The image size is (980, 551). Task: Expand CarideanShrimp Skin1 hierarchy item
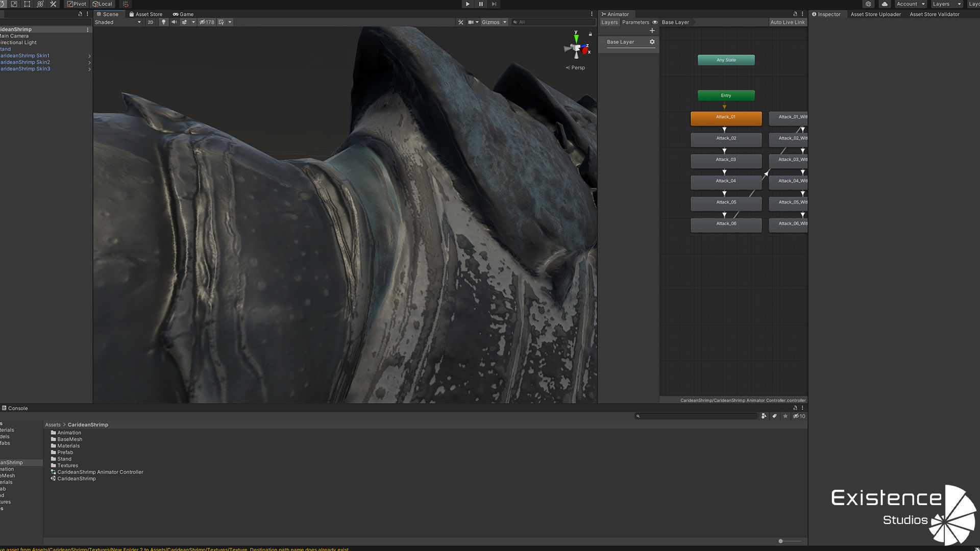[x=89, y=56]
